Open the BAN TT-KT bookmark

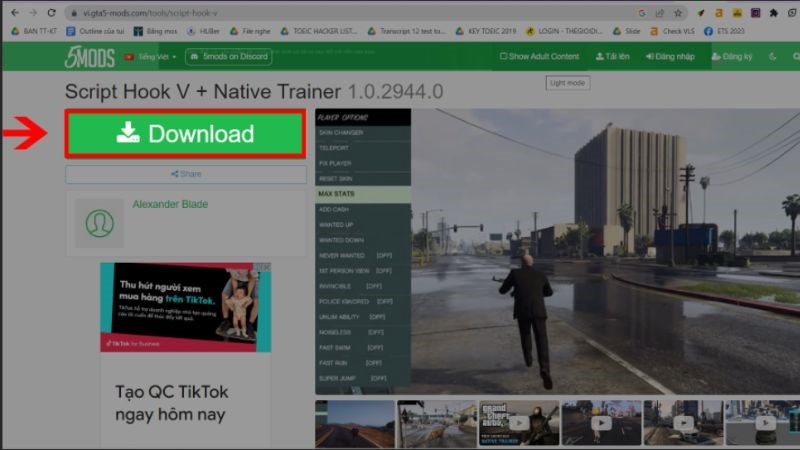click(x=34, y=31)
